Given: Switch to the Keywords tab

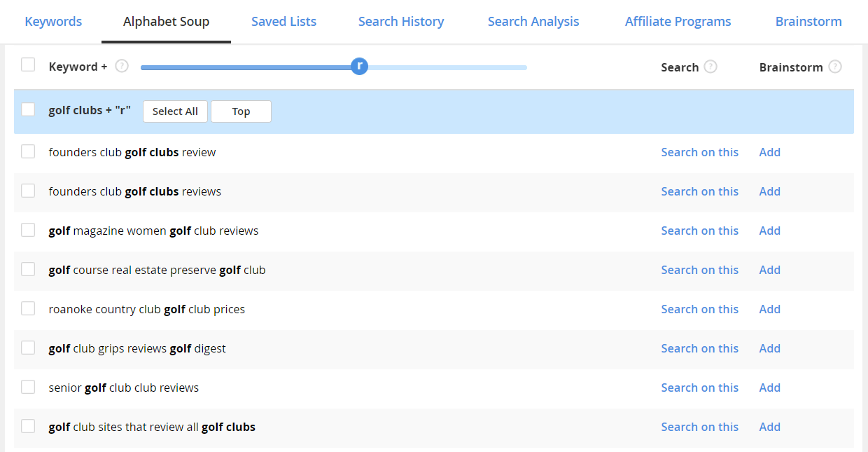Looking at the screenshot, I should (53, 22).
